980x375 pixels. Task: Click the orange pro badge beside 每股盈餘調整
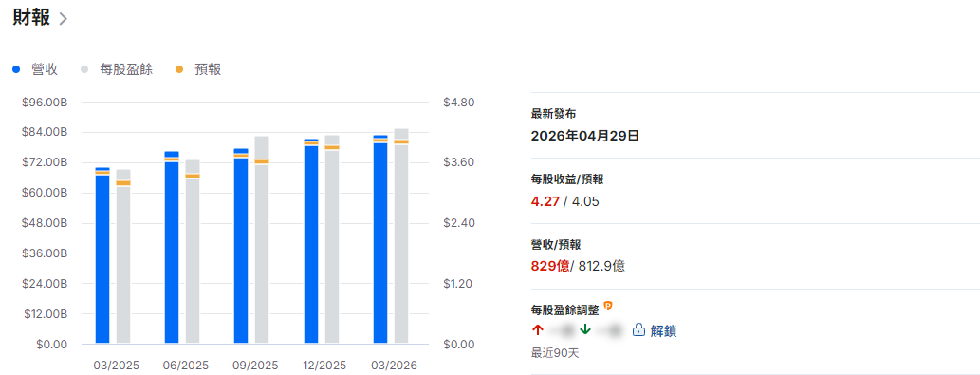tap(607, 306)
